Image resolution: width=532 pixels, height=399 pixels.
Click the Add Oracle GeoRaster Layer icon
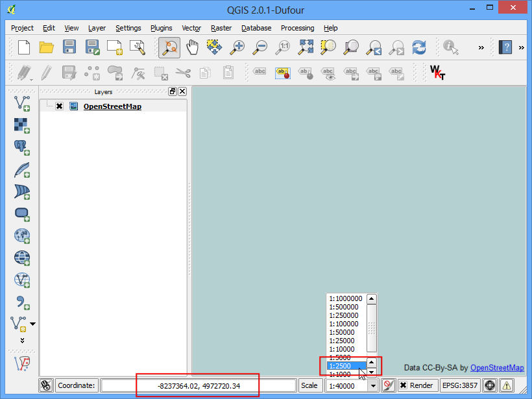(x=22, y=213)
